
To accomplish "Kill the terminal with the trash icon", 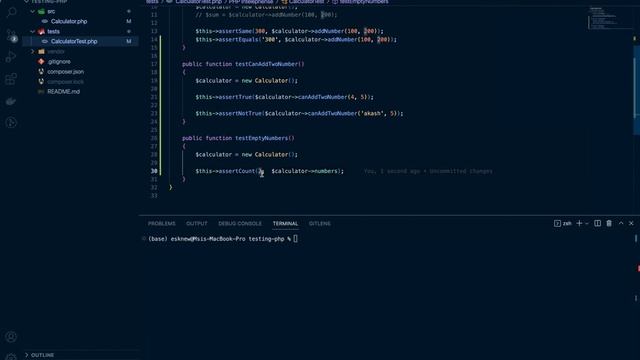I will coord(609,223).
